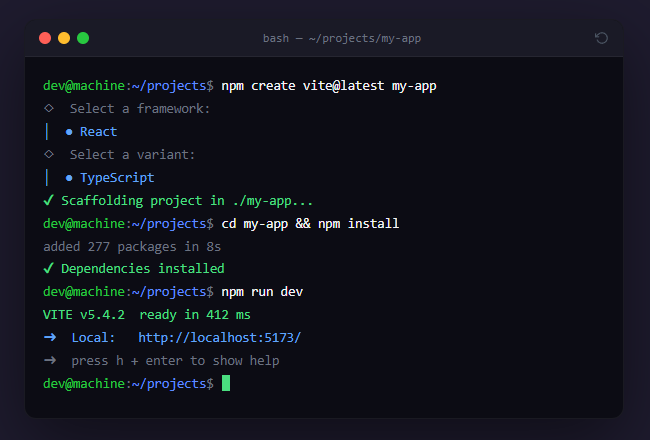The image size is (650, 440).
Task: Maximize terminal using the green button
Action: [x=83, y=38]
